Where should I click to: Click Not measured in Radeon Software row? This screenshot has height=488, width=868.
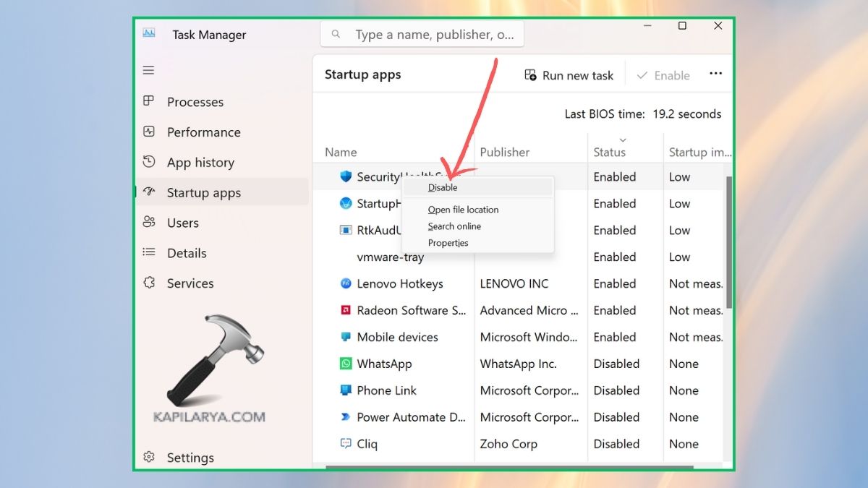pyautogui.click(x=696, y=310)
